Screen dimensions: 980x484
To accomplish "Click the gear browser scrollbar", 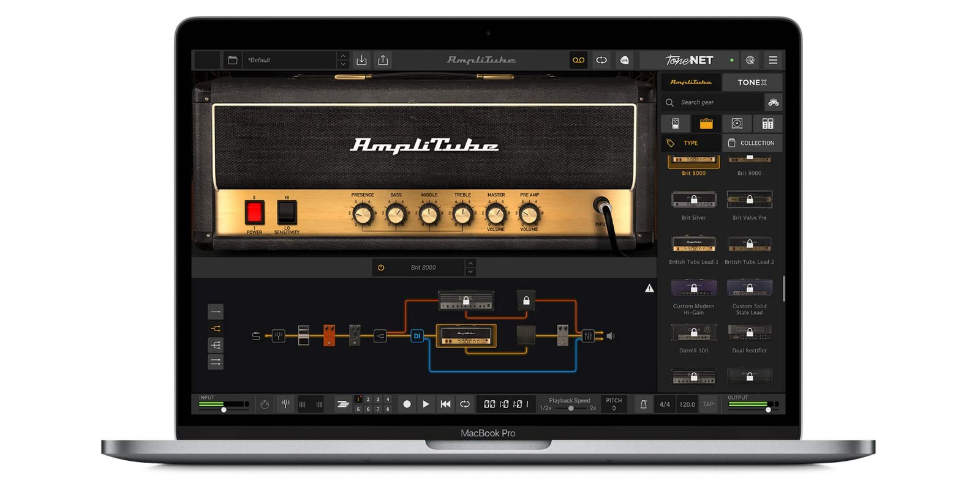I will [x=783, y=289].
